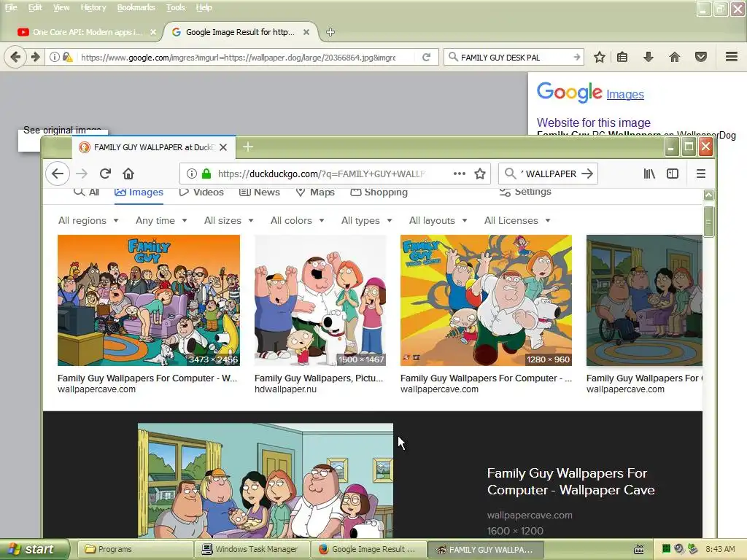Reload the DuckDuckGo page
The height and width of the screenshot is (560, 747).
point(105,174)
